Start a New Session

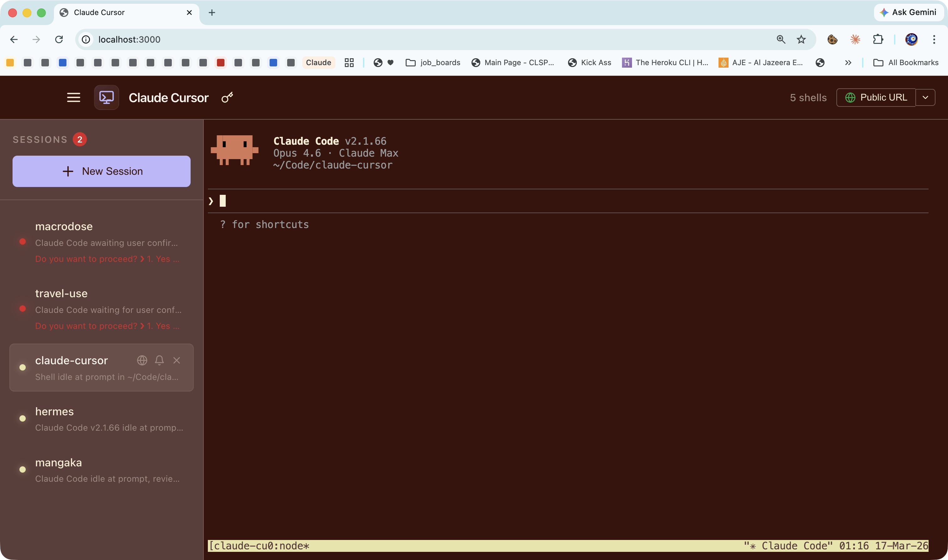coord(101,171)
